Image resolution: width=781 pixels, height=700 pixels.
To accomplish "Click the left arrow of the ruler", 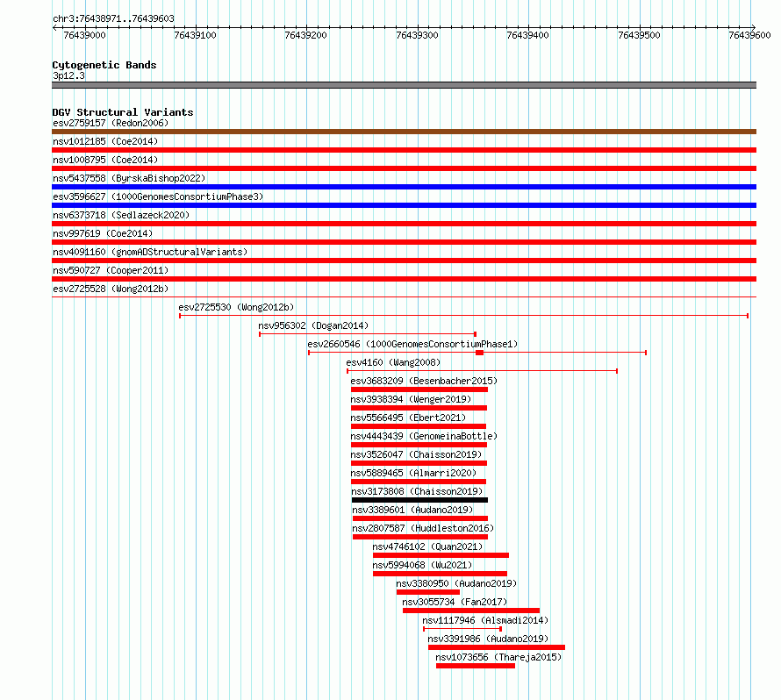I will coord(54,27).
